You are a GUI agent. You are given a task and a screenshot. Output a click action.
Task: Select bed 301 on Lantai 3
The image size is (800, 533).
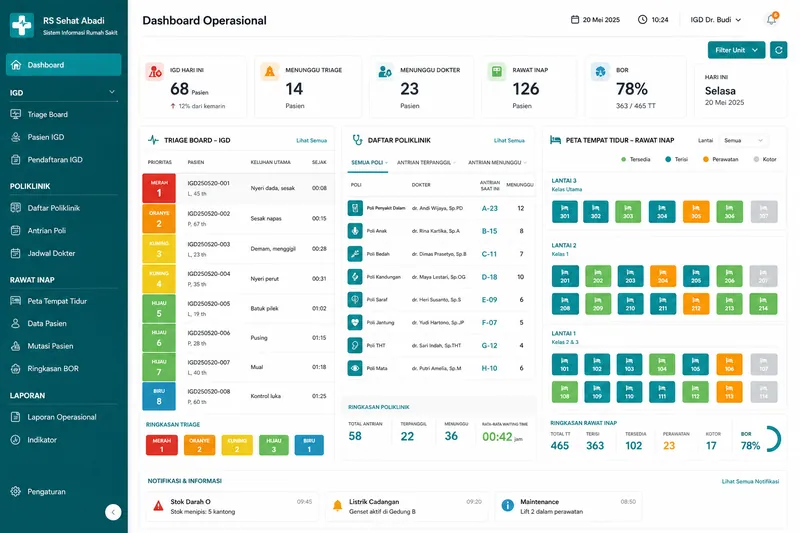point(565,212)
